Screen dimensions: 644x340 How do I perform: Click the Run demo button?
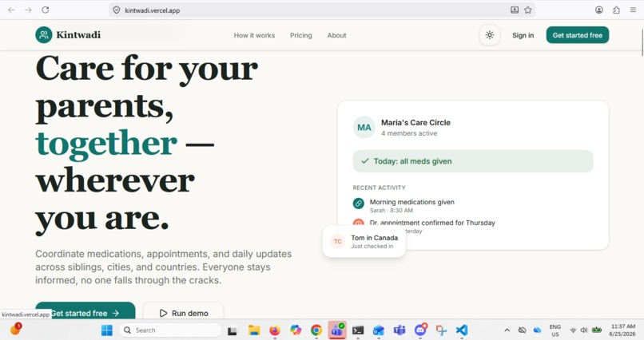pyautogui.click(x=184, y=311)
